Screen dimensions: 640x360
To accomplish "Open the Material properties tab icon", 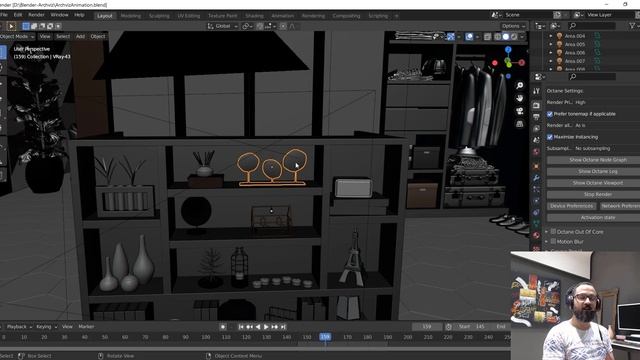I will [536, 235].
